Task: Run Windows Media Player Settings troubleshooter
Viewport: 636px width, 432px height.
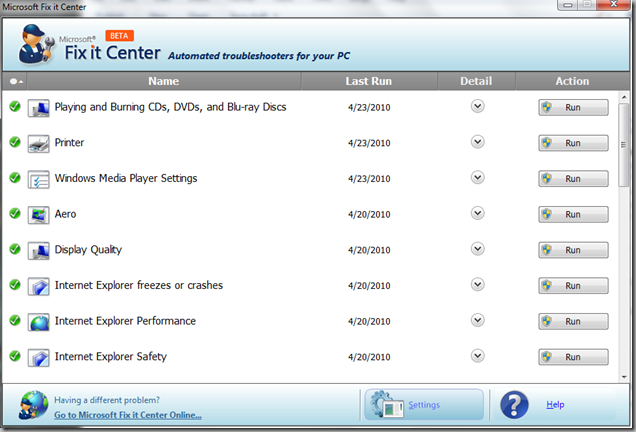Action: pos(574,179)
